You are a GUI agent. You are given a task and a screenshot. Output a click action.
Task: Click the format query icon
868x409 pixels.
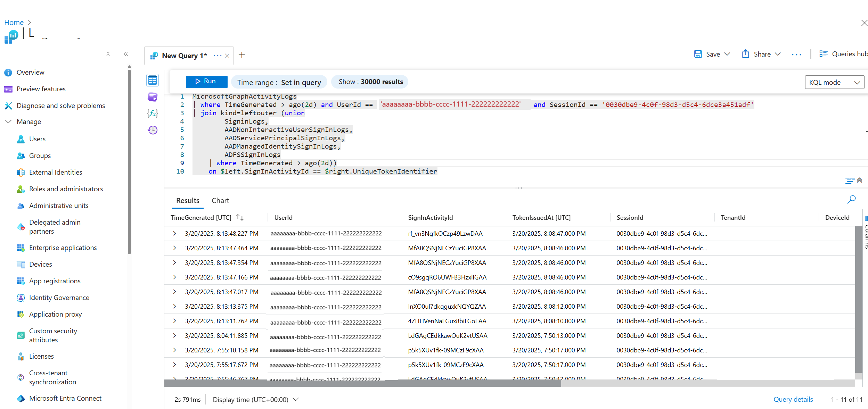click(850, 180)
